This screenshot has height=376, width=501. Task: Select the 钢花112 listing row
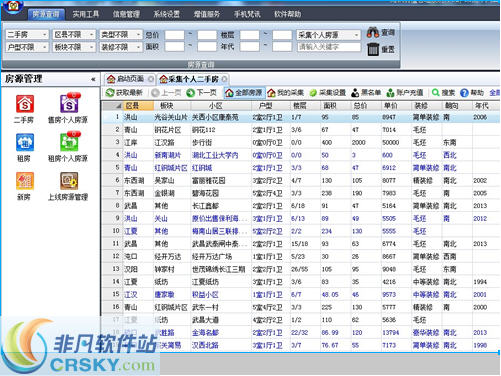(301, 130)
